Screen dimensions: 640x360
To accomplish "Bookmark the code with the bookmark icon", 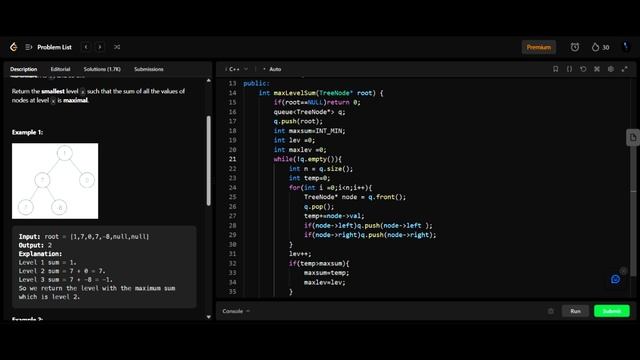I will [556, 69].
